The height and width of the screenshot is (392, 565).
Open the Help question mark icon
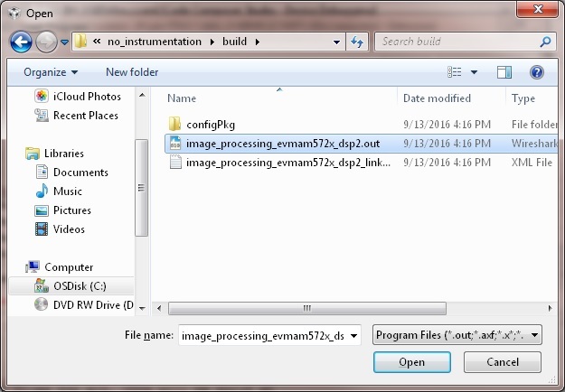coord(536,72)
